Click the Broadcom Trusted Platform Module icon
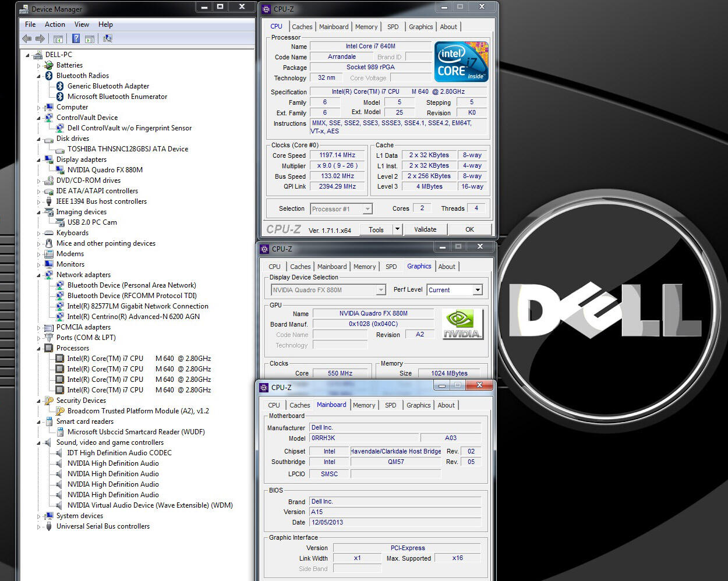Viewport: 728px width, 581px height. (60, 411)
